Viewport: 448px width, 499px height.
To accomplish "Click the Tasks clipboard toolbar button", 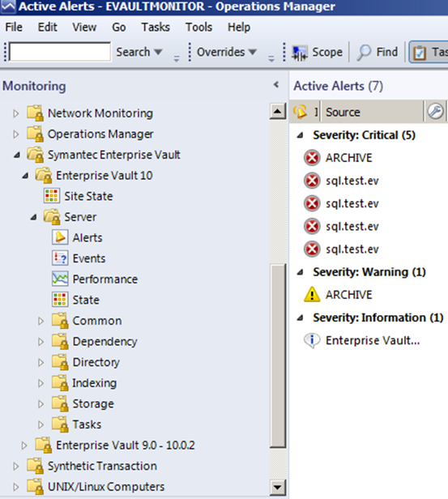I will 429,52.
